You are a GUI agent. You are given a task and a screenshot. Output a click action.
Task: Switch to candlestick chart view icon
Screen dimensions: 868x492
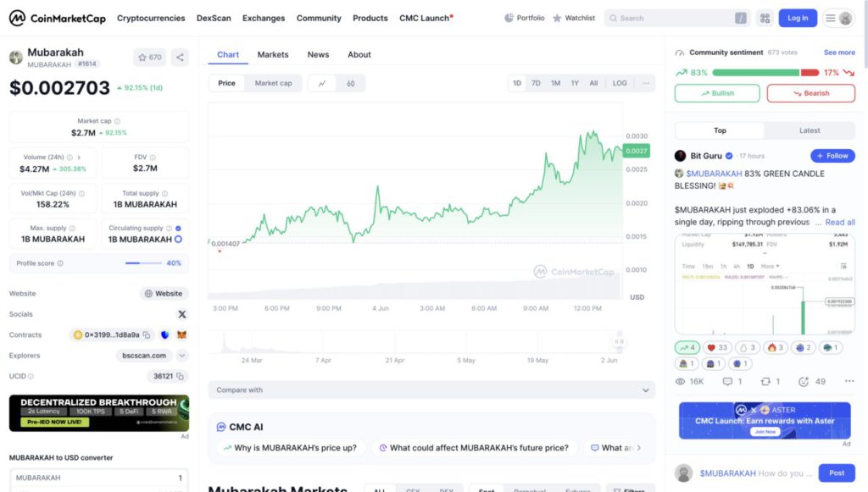click(x=351, y=83)
